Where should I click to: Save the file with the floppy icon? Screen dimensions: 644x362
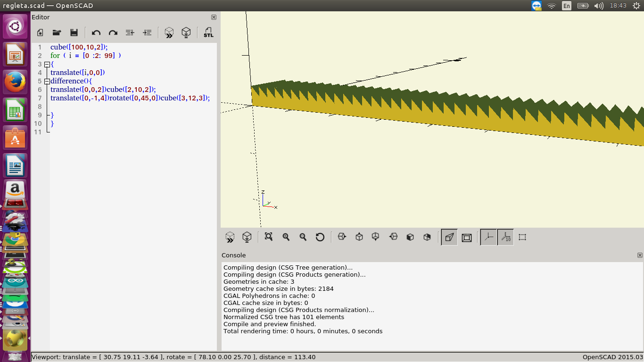(74, 33)
